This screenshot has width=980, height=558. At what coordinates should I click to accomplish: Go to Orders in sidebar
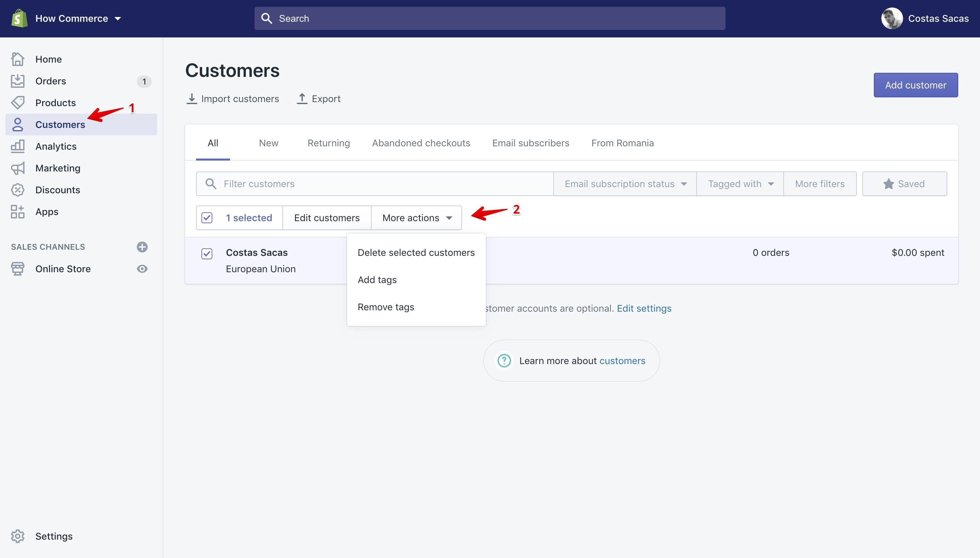pos(51,81)
